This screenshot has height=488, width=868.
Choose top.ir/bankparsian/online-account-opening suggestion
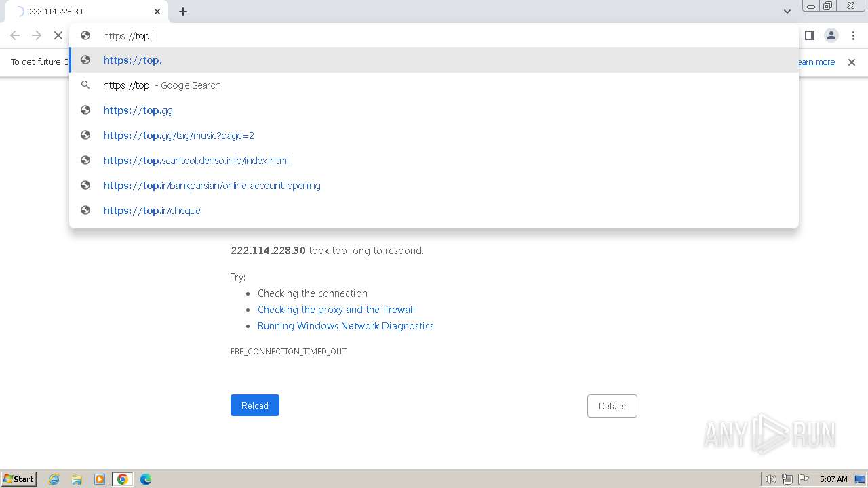click(434, 186)
